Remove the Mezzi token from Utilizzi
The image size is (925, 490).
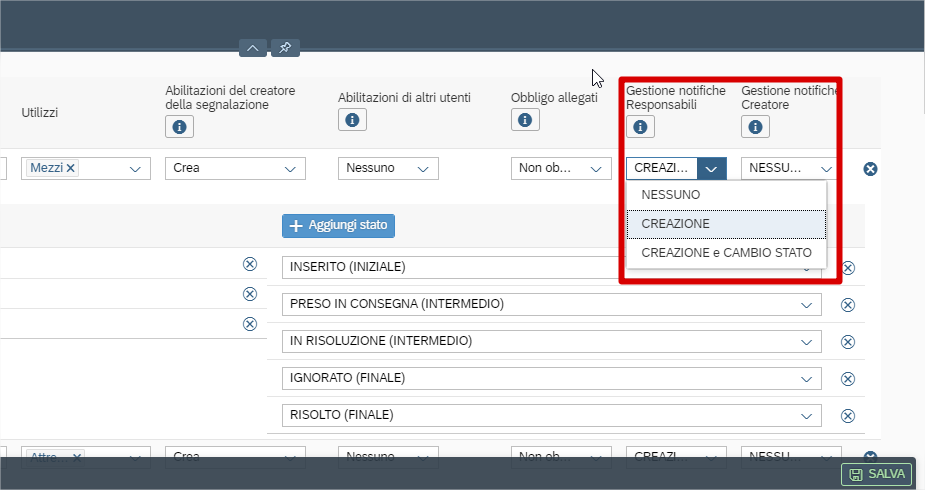point(70,168)
